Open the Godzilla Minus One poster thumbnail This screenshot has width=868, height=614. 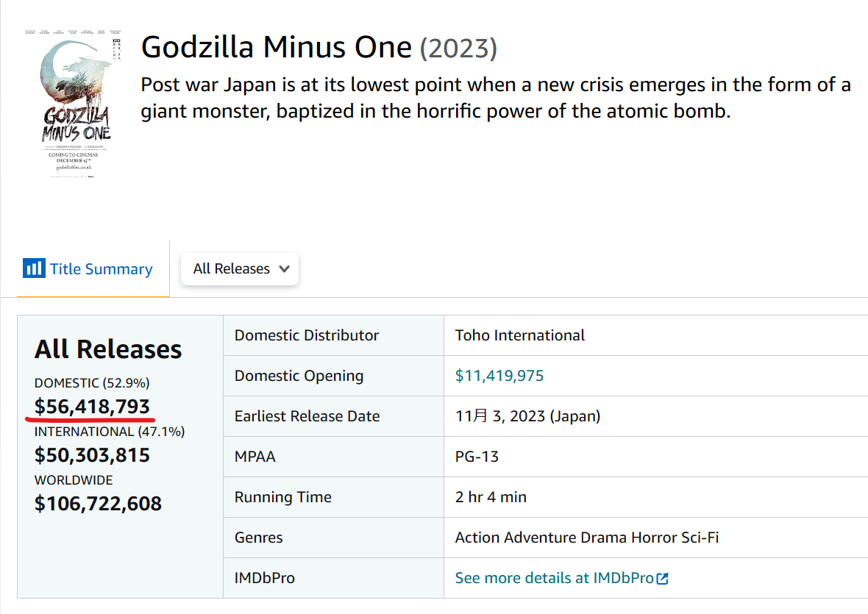pyautogui.click(x=71, y=104)
